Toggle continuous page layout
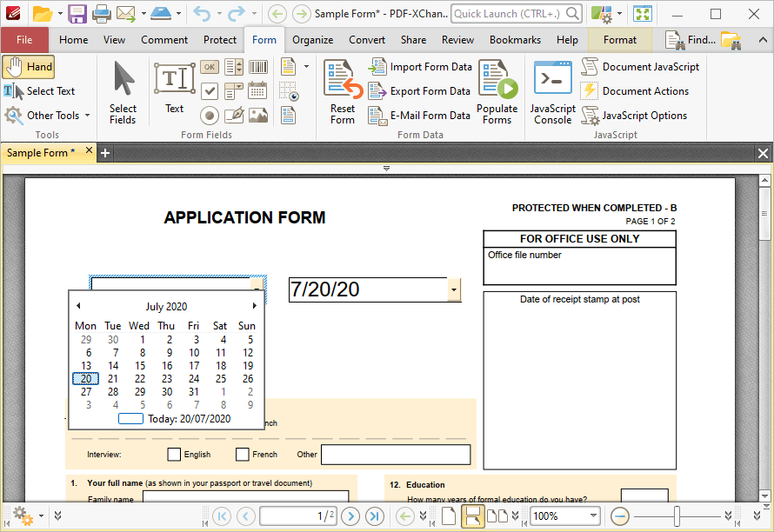The height and width of the screenshot is (532, 774). click(472, 516)
